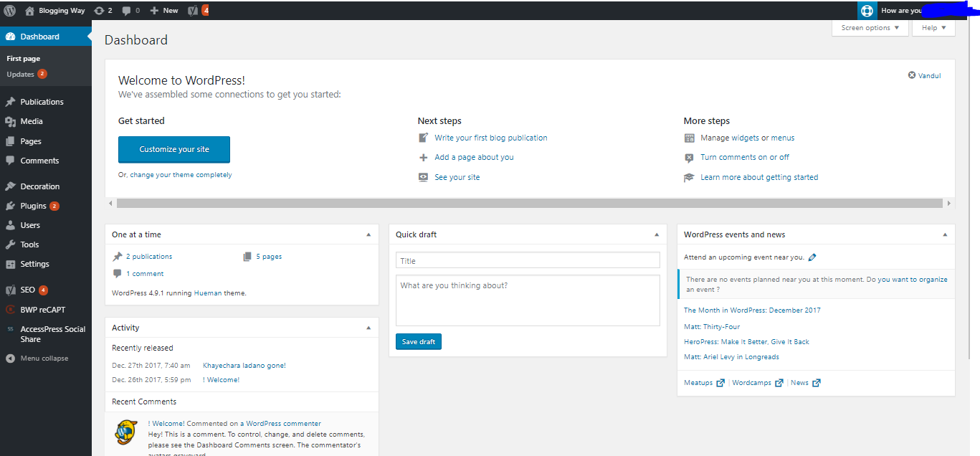The height and width of the screenshot is (456, 980).
Task: Open Add a page about you link
Action: [474, 157]
